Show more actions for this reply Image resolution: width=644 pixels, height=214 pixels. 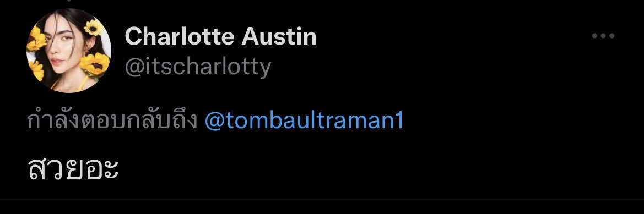click(x=603, y=36)
